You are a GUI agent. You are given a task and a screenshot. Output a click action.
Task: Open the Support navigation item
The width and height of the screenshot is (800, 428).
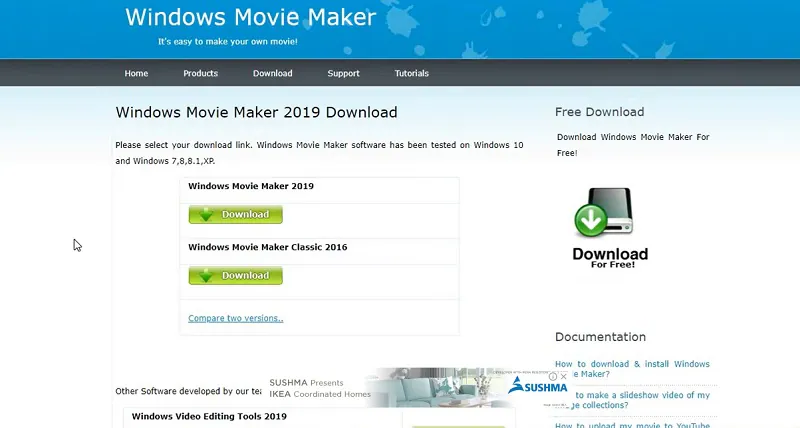[x=343, y=73]
